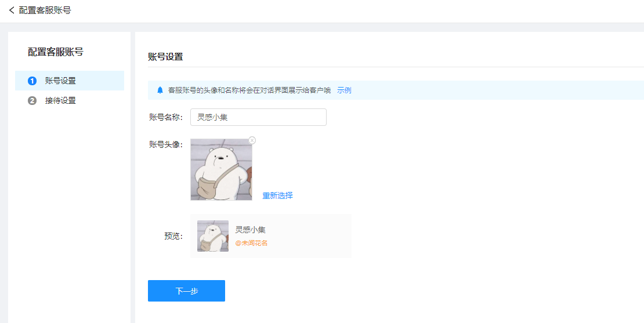Click the @未闻花名 orange text
The width and height of the screenshot is (644, 323).
[251, 243]
